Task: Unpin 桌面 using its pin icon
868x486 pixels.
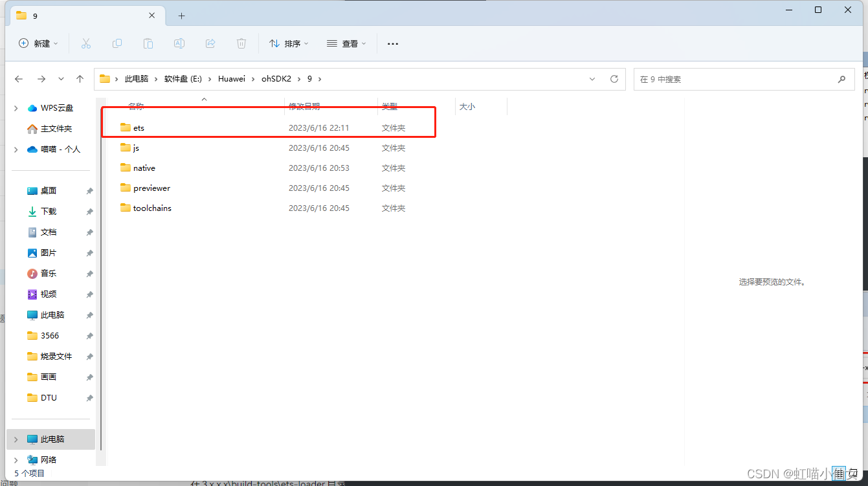Action: pyautogui.click(x=89, y=191)
